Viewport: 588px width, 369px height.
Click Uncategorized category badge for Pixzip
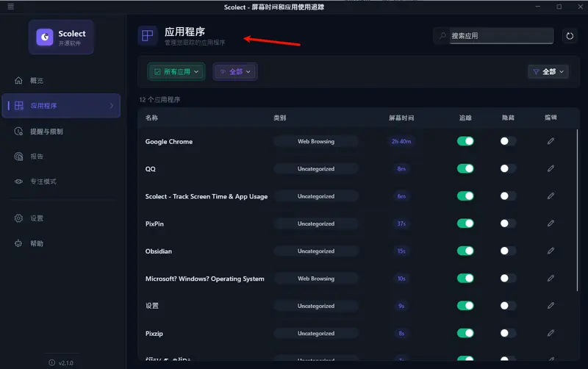point(316,333)
